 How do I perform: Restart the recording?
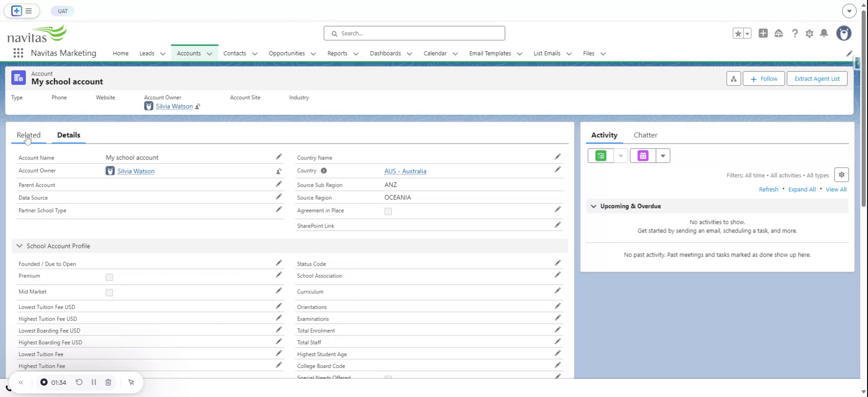point(79,382)
